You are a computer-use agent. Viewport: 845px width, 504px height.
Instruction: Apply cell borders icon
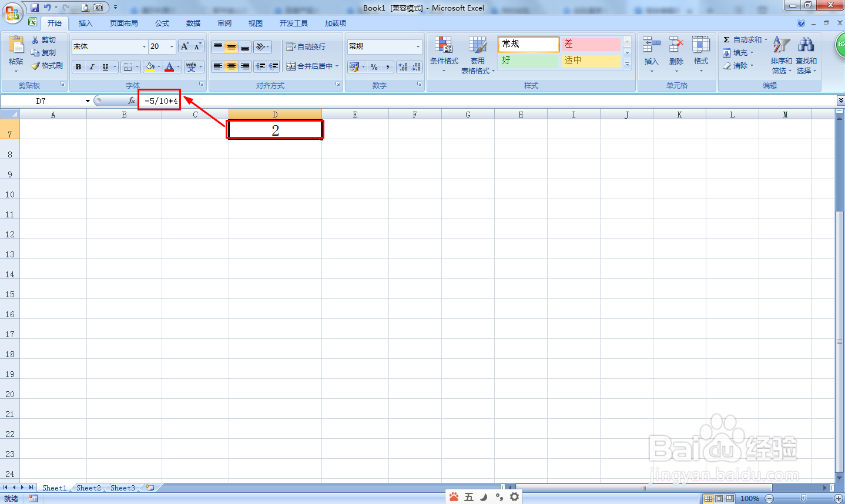click(x=128, y=67)
